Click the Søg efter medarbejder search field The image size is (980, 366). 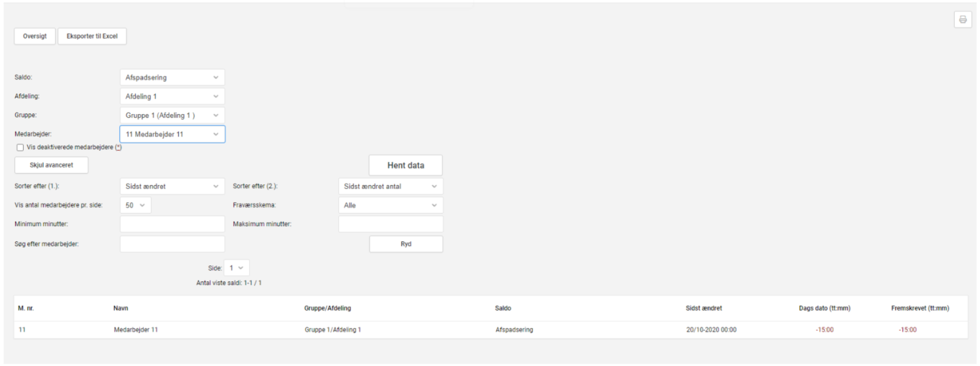pyautogui.click(x=172, y=244)
